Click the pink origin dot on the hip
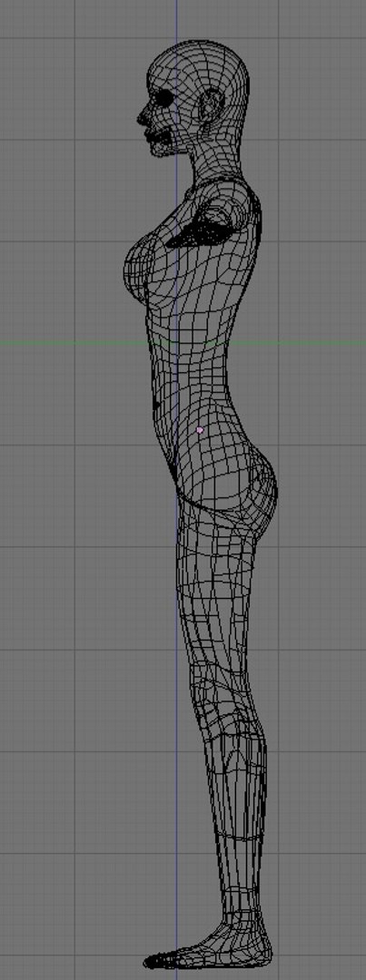The height and width of the screenshot is (980, 366). (200, 430)
